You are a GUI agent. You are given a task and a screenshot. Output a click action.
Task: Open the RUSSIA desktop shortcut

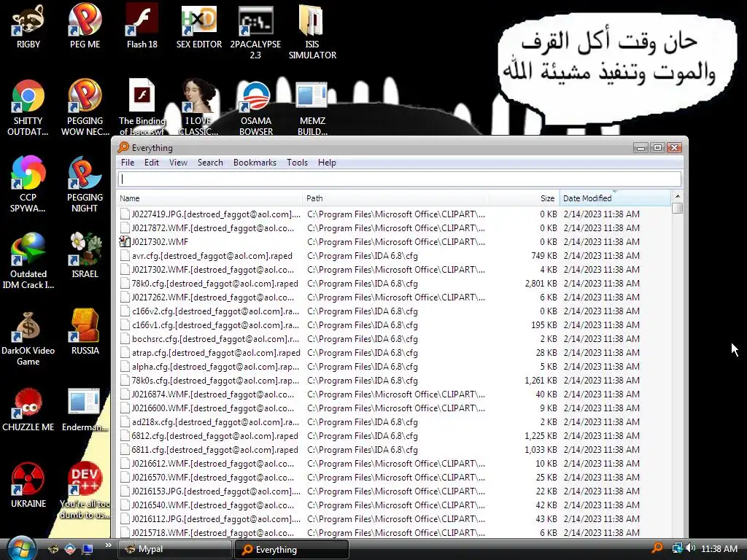(85, 332)
